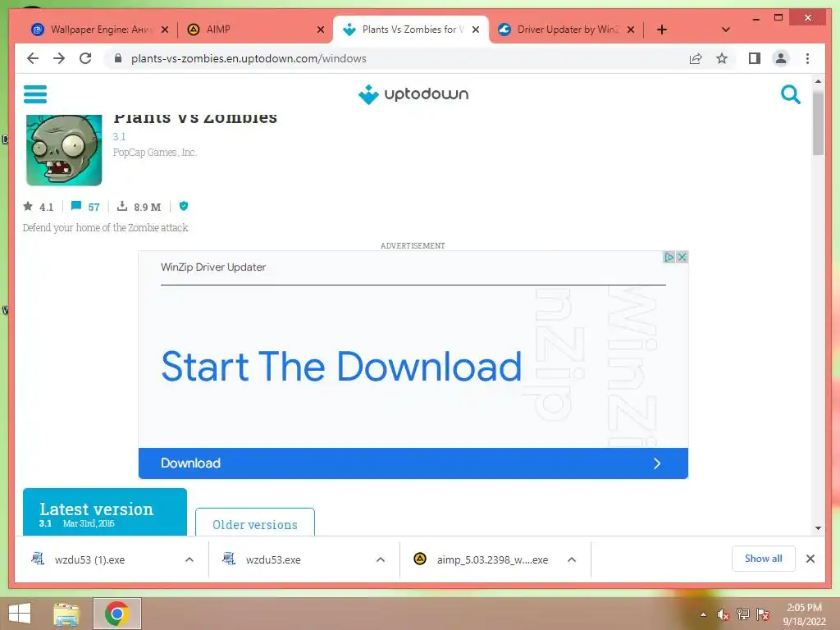Click the Chrome taskbar icon

coord(116,614)
